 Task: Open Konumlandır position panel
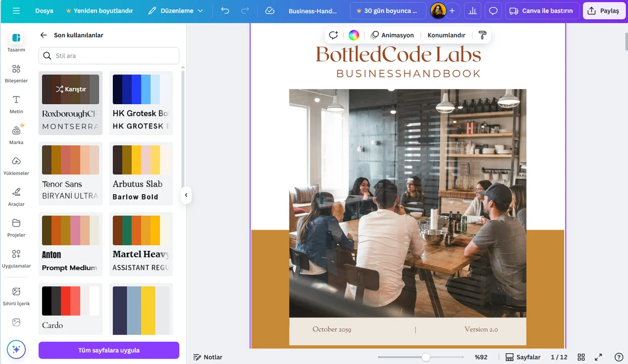(x=446, y=35)
